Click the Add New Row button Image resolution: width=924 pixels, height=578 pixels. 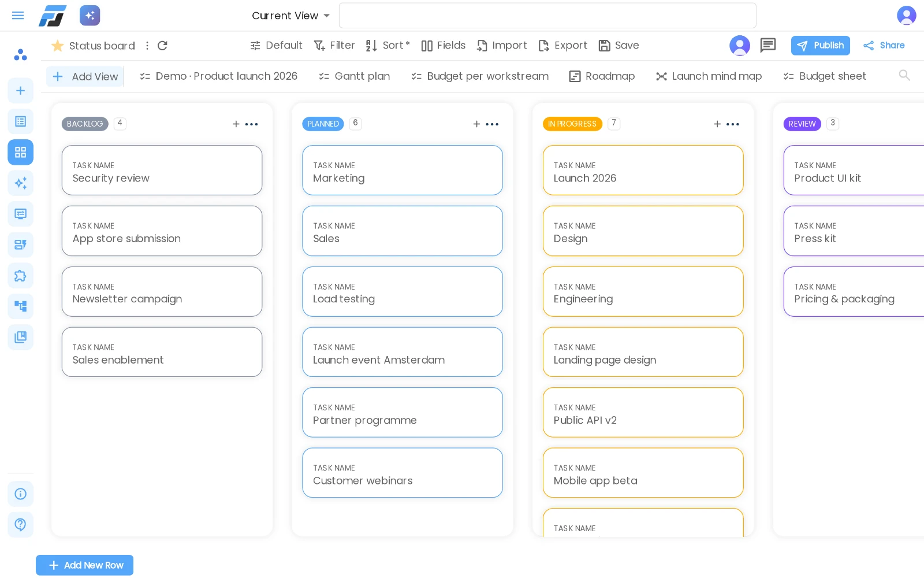coord(85,565)
